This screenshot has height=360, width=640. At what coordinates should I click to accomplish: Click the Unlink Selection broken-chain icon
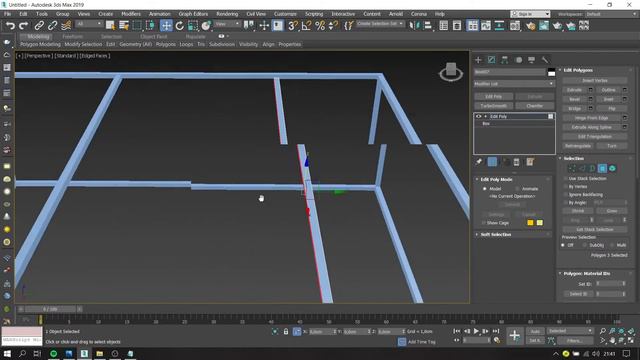pyautogui.click(x=52, y=26)
